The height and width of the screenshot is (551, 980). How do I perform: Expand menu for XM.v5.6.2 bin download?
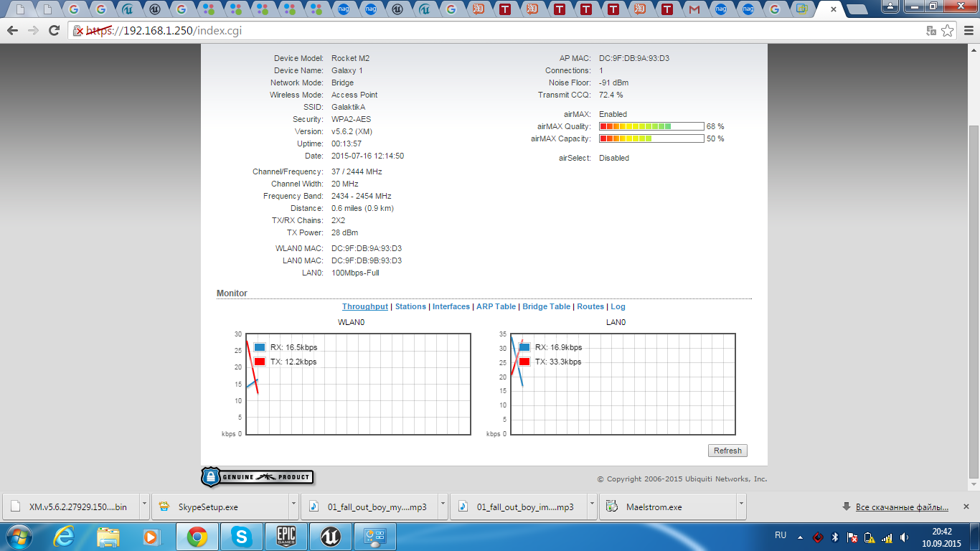(x=144, y=506)
